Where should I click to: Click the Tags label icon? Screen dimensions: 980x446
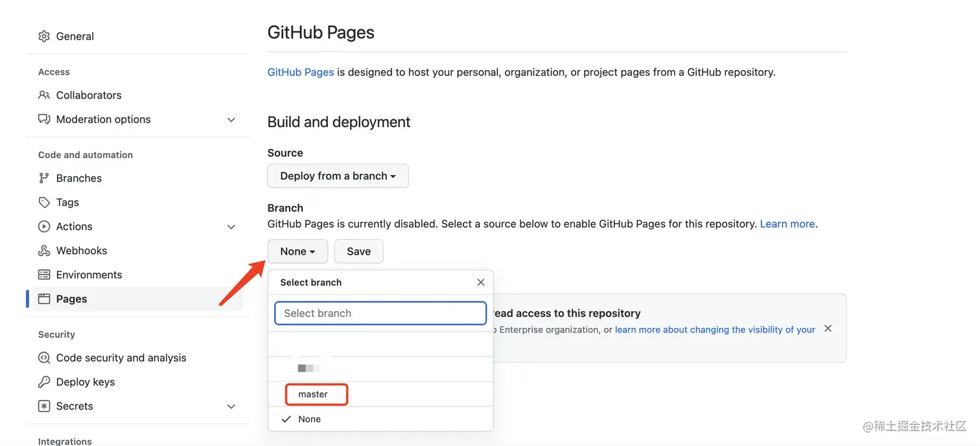pos(44,202)
